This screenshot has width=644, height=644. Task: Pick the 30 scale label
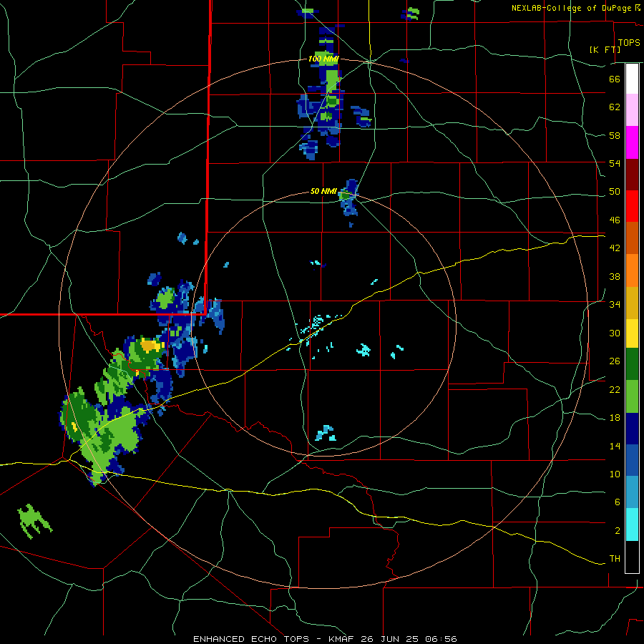615,333
